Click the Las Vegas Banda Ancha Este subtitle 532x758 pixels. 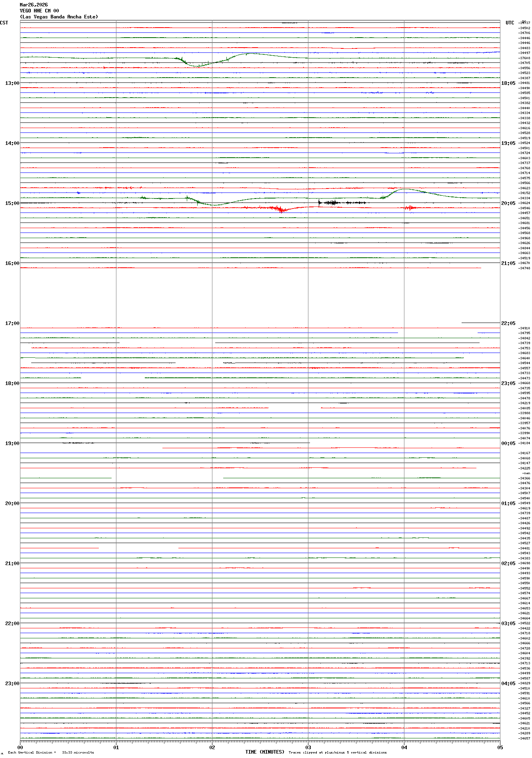59,17
